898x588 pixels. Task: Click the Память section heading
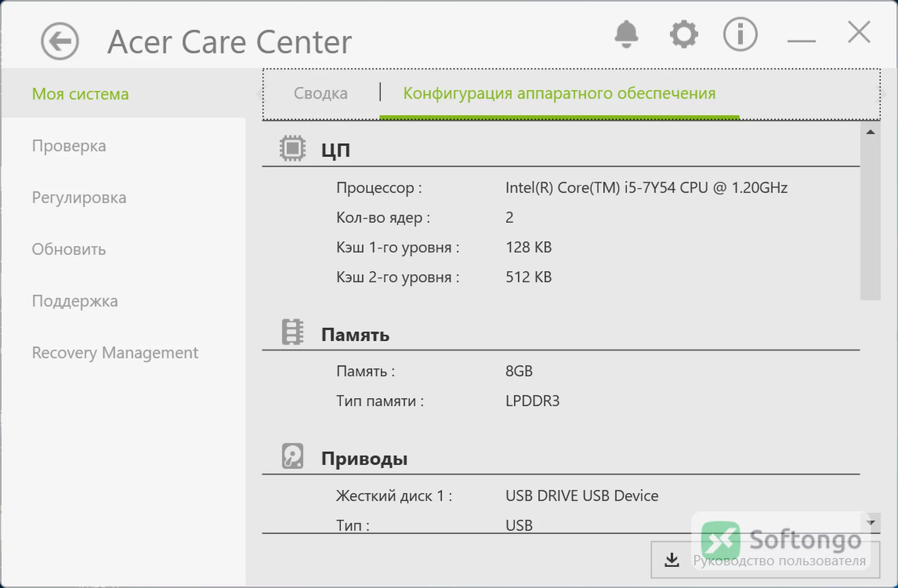(355, 335)
